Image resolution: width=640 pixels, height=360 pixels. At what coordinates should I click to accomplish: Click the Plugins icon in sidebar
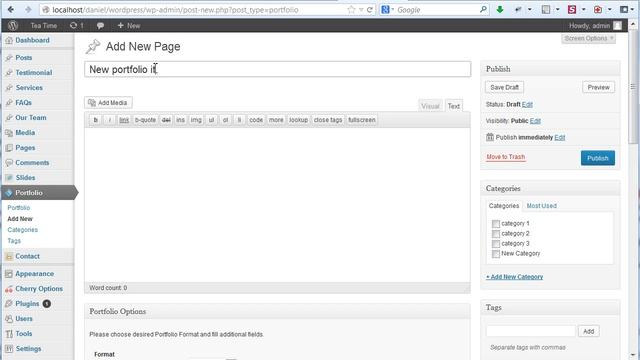[x=9, y=304]
